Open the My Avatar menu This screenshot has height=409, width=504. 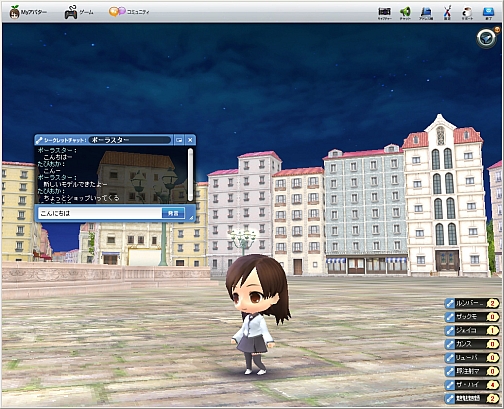(28, 13)
